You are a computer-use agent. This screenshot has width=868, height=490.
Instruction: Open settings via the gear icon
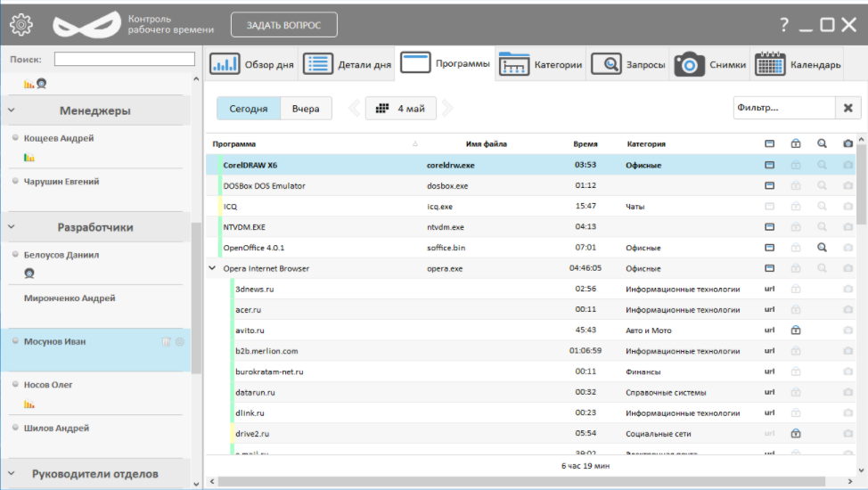pos(20,25)
